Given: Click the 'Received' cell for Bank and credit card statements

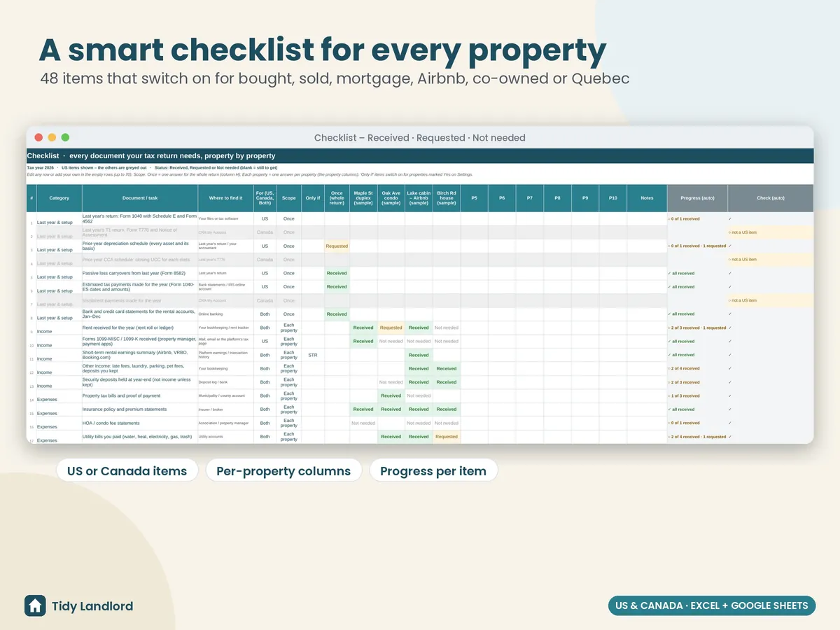Looking at the screenshot, I should pyautogui.click(x=337, y=314).
